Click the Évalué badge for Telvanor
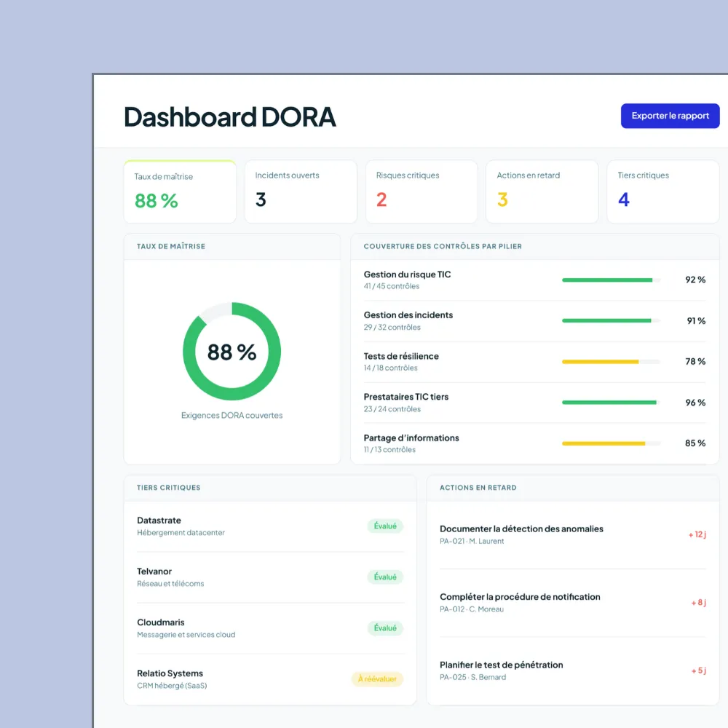Screen dimensions: 728x728 pos(385,577)
